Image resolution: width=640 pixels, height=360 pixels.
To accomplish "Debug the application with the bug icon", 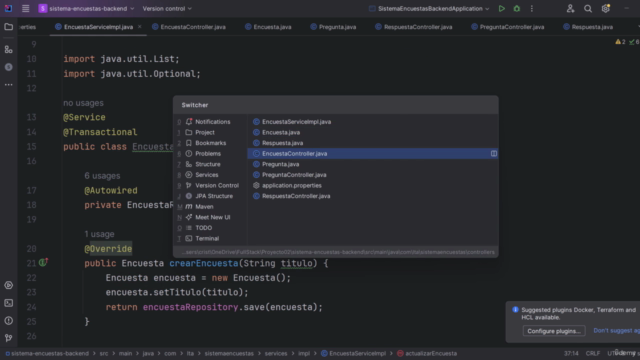I will click(x=517, y=9).
